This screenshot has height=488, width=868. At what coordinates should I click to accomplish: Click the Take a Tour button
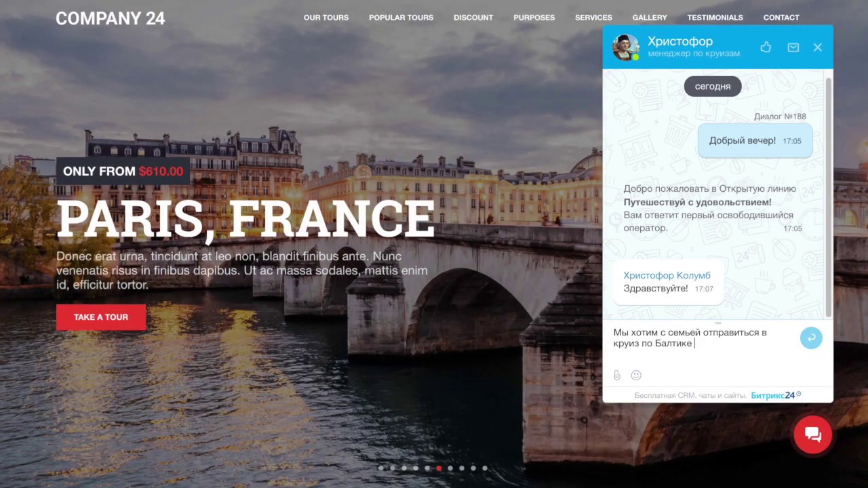(x=101, y=317)
